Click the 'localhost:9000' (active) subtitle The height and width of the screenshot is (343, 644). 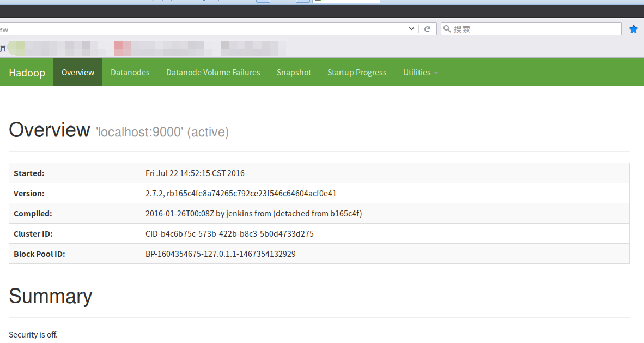pos(162,132)
